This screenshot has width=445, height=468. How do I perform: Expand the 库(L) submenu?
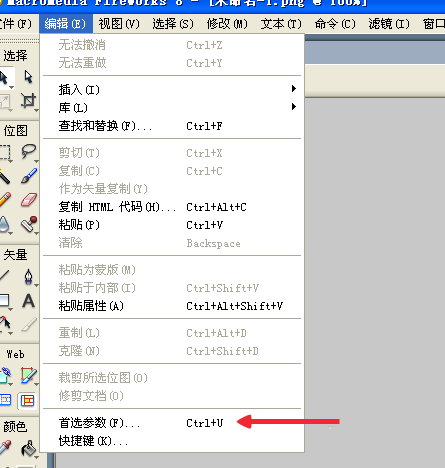(x=172, y=107)
